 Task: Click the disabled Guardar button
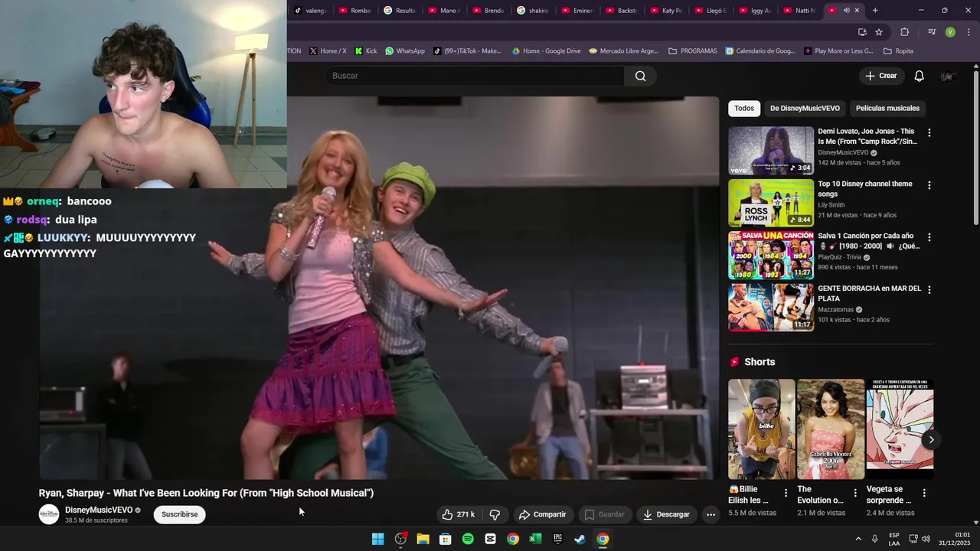[x=604, y=514]
